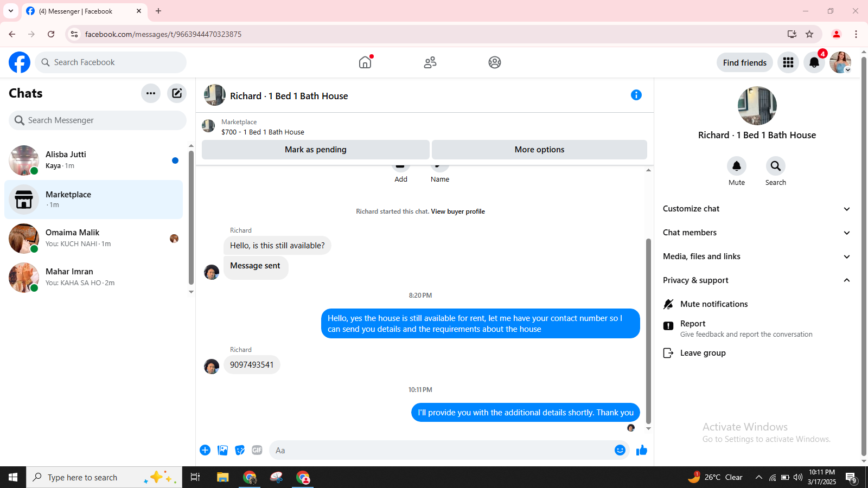Expand Media, files and links section
This screenshot has width=868, height=488.
click(x=757, y=256)
